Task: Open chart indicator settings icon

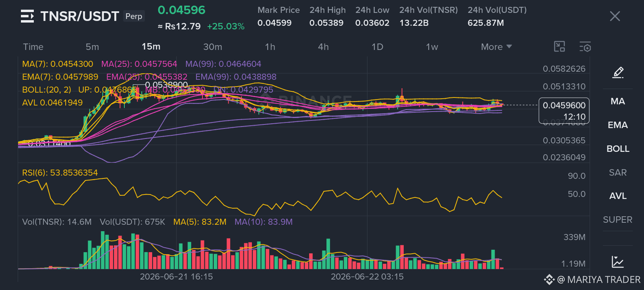Action: click(585, 47)
